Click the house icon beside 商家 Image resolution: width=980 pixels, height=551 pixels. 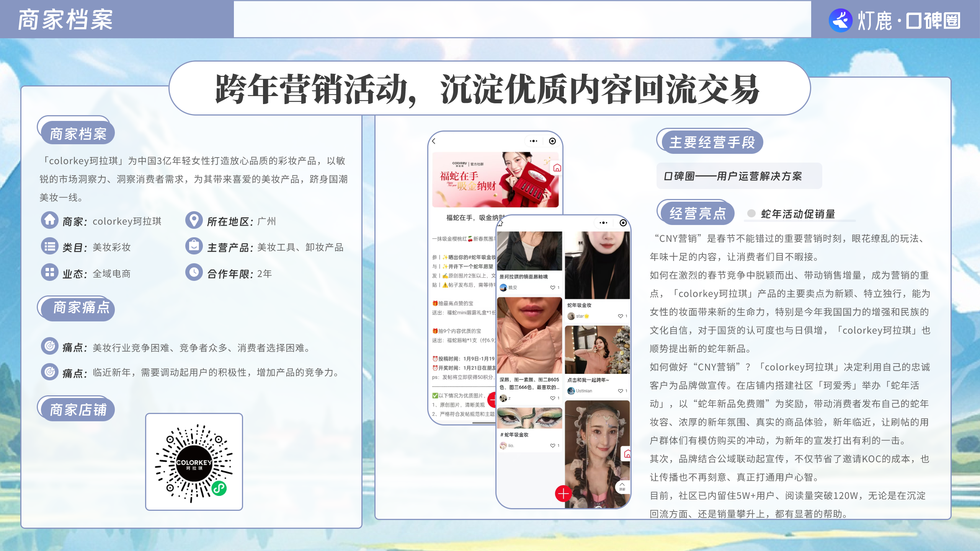coord(50,220)
